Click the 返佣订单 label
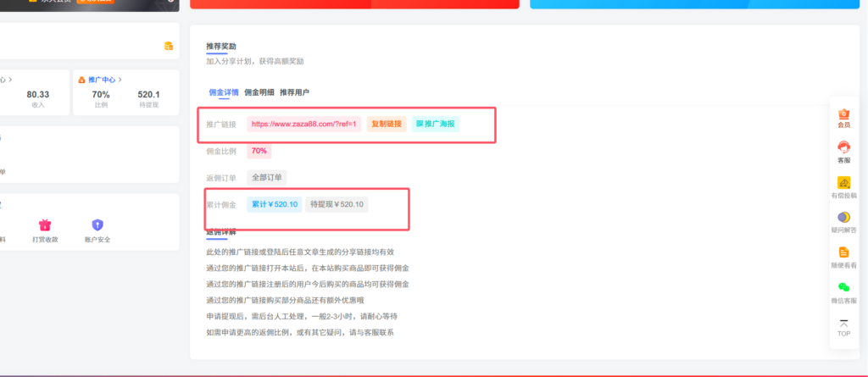The image size is (868, 377). 221,178
